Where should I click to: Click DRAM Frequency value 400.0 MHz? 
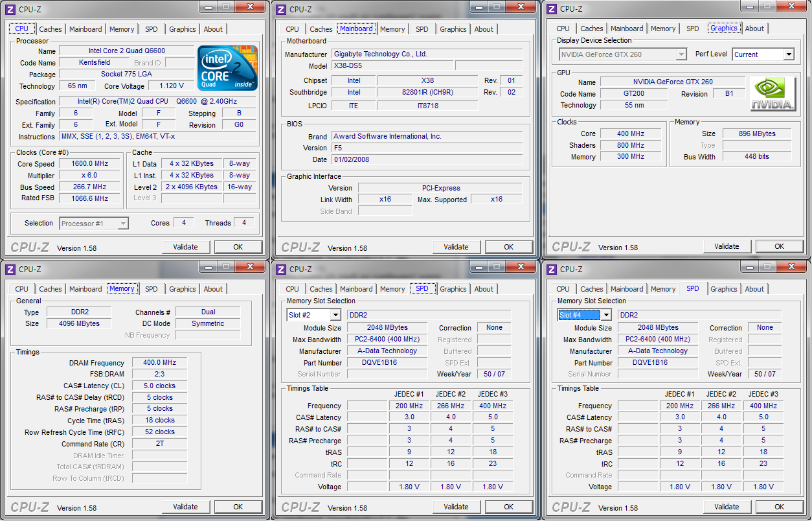point(160,363)
